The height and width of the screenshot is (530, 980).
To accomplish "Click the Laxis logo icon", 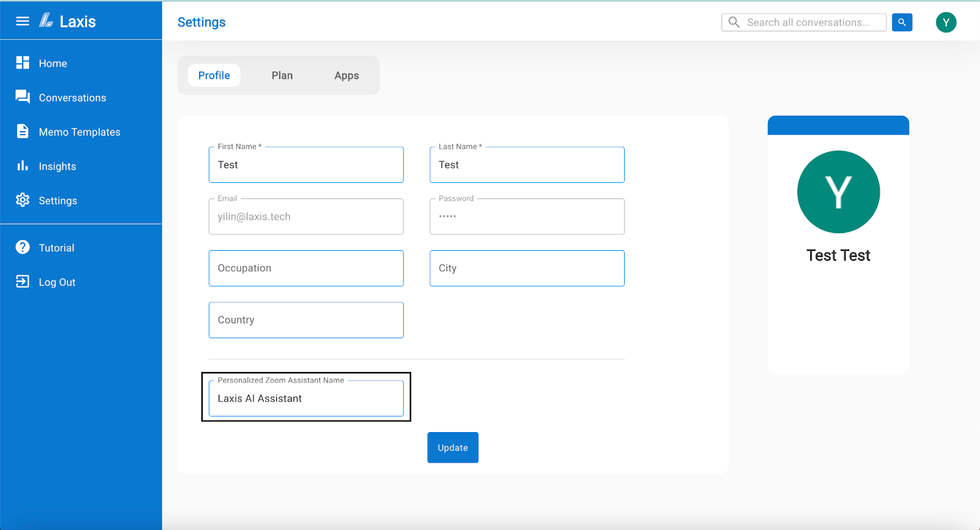I will (x=47, y=21).
